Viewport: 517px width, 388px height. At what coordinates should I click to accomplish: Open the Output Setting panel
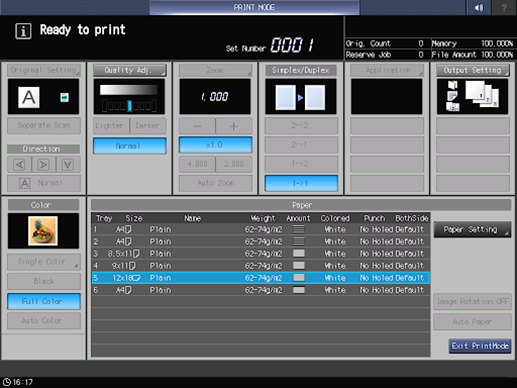pos(473,70)
